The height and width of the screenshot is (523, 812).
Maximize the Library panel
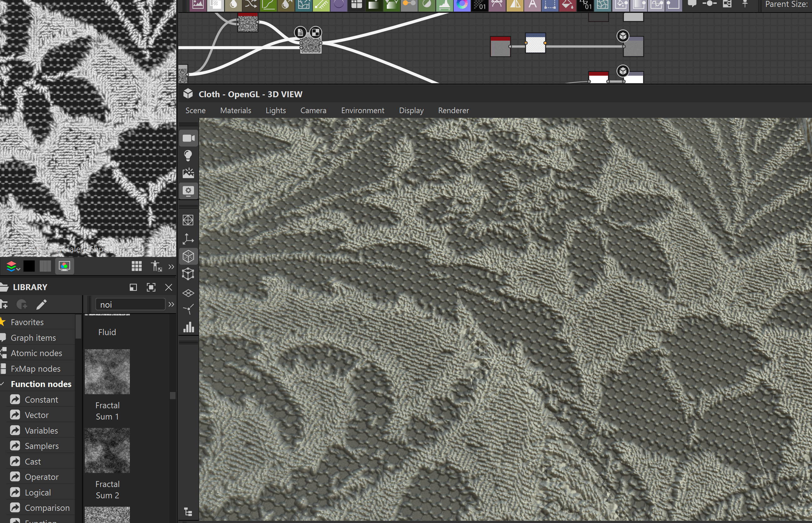pyautogui.click(x=151, y=287)
